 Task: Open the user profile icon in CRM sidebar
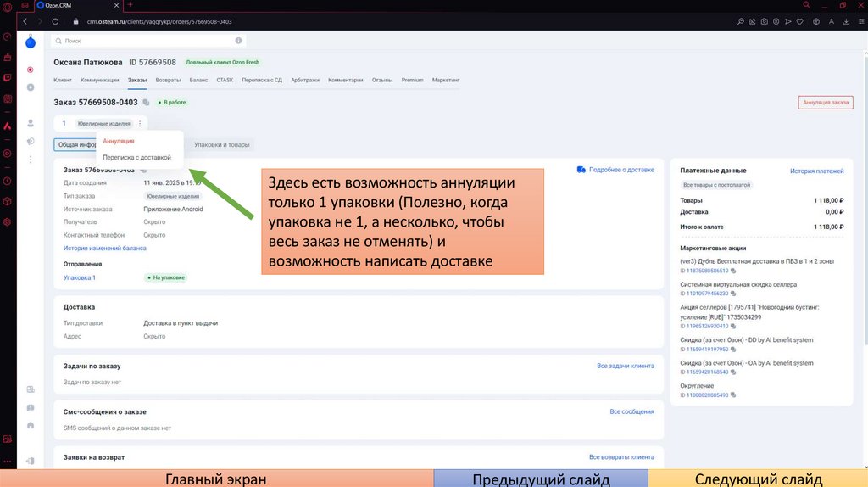coord(31,123)
